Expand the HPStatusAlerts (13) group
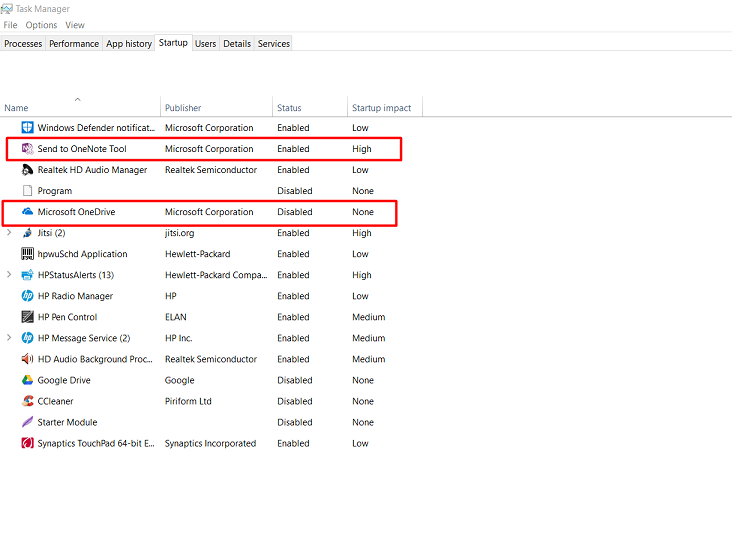Screen dimensions: 732x542 pos(9,274)
